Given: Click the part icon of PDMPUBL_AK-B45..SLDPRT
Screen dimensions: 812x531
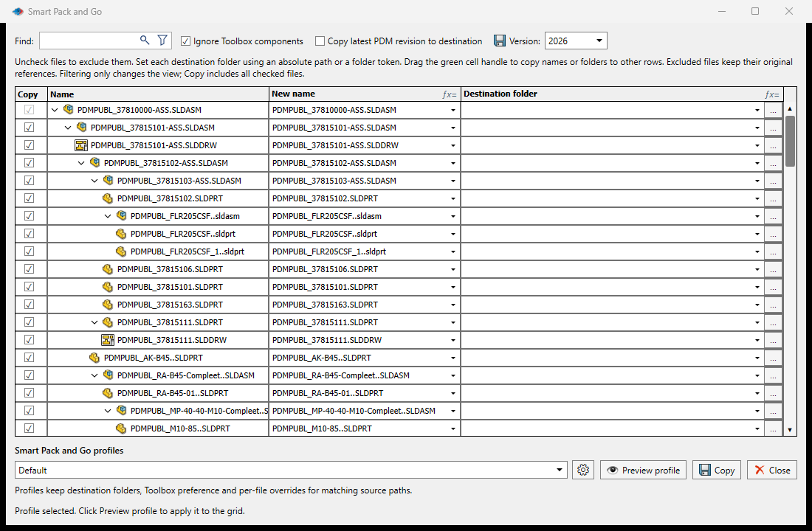Looking at the screenshot, I should (94, 357).
